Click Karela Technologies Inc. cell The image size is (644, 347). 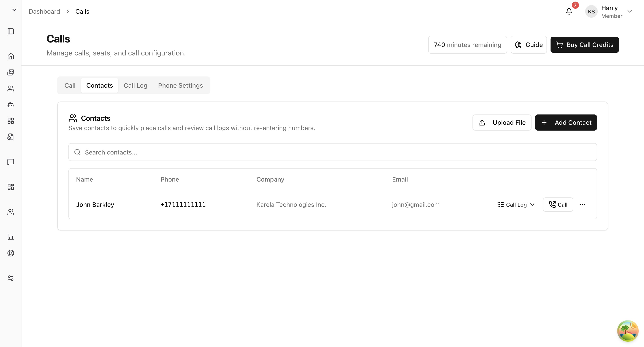point(291,205)
